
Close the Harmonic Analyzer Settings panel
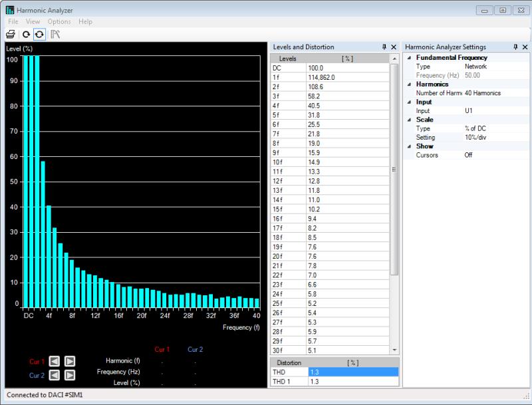pos(525,47)
